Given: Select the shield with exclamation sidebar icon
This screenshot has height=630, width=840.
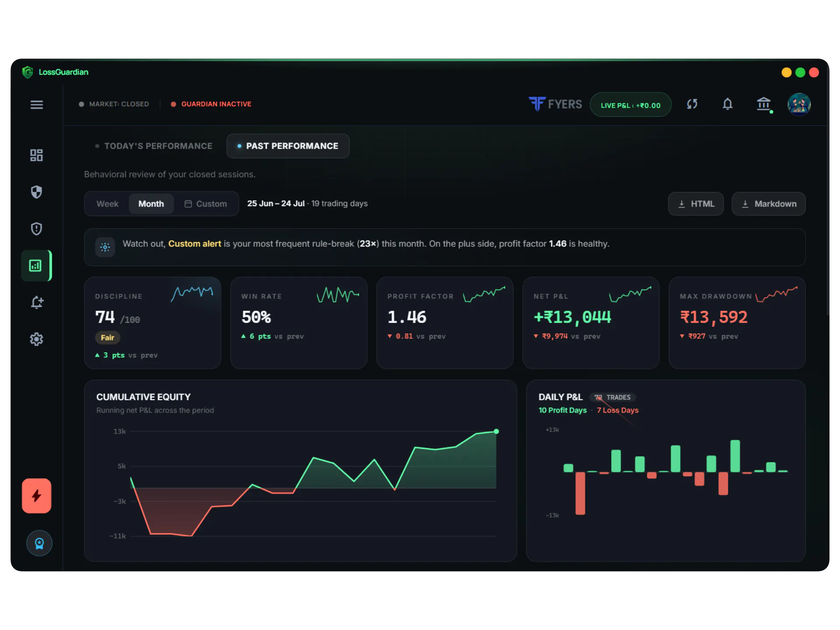Looking at the screenshot, I should 36,229.
